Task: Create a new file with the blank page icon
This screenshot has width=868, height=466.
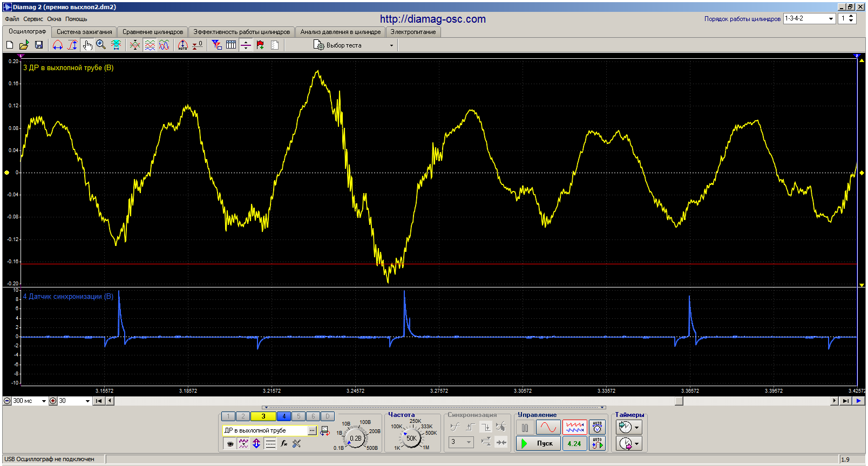Action: tap(10, 45)
